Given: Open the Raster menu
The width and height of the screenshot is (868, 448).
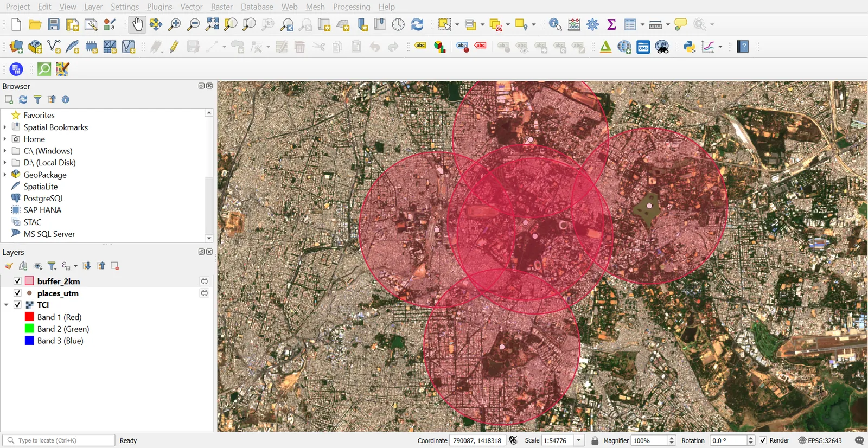Looking at the screenshot, I should [x=221, y=7].
